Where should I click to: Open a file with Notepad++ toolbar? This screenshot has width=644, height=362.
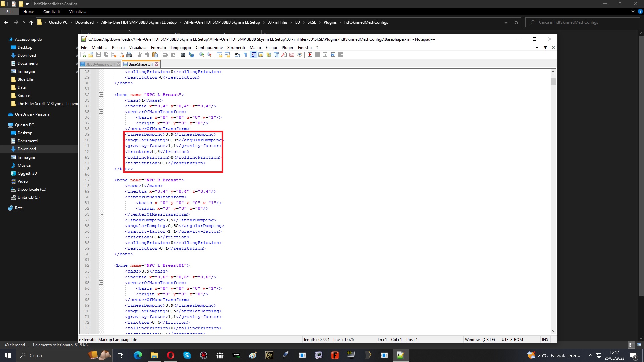click(x=91, y=55)
